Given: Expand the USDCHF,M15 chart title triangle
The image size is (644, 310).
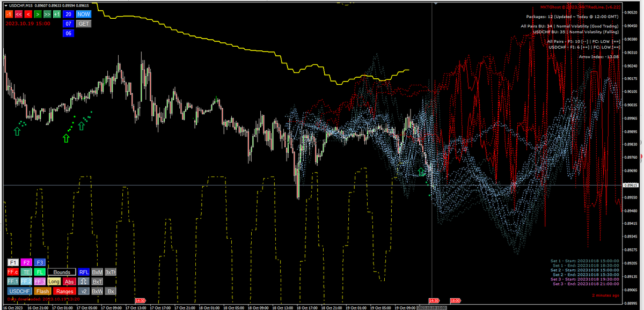Looking at the screenshot, I should (x=5, y=5).
